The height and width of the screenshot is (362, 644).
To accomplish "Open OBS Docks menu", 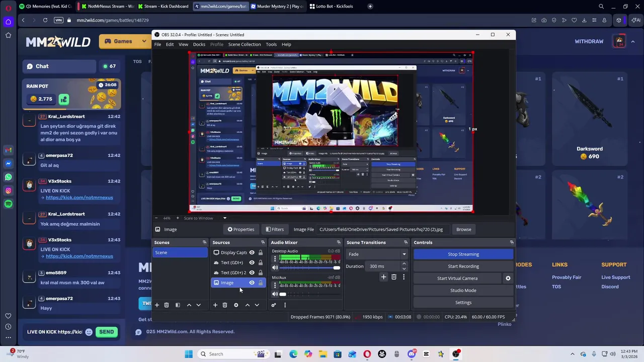I will pos(199,44).
